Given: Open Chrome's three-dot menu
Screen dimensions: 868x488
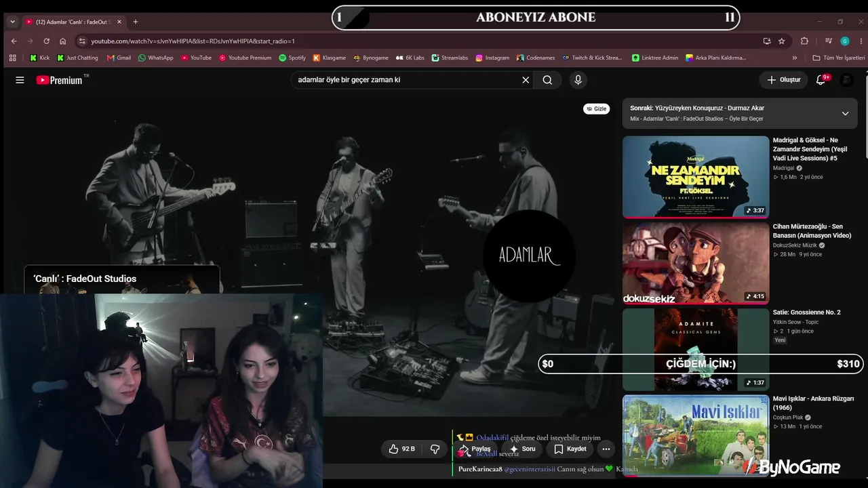Looking at the screenshot, I should (x=860, y=41).
